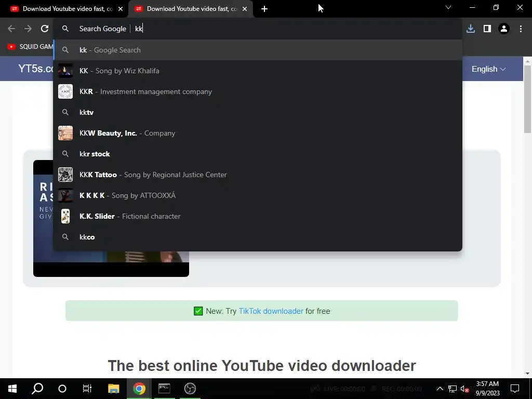This screenshot has width=532, height=399.
Task: Open OBS Studio from the taskbar
Action: pos(190,389)
